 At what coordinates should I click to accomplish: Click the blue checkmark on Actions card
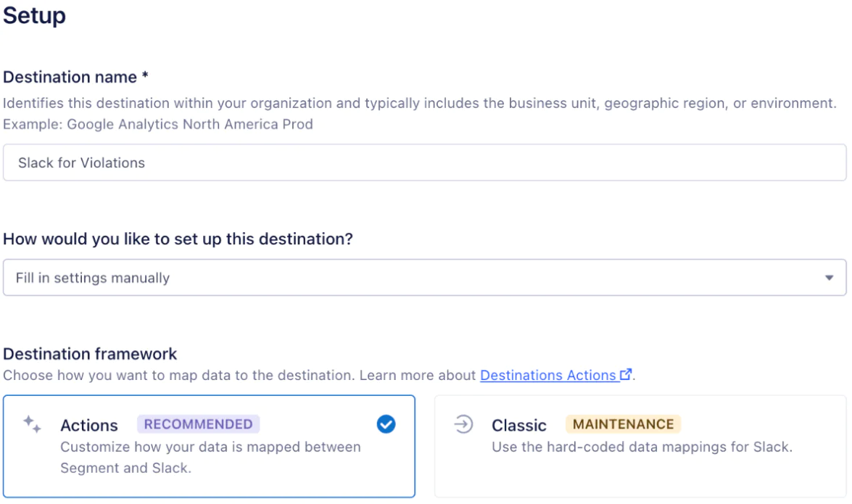coord(386,425)
